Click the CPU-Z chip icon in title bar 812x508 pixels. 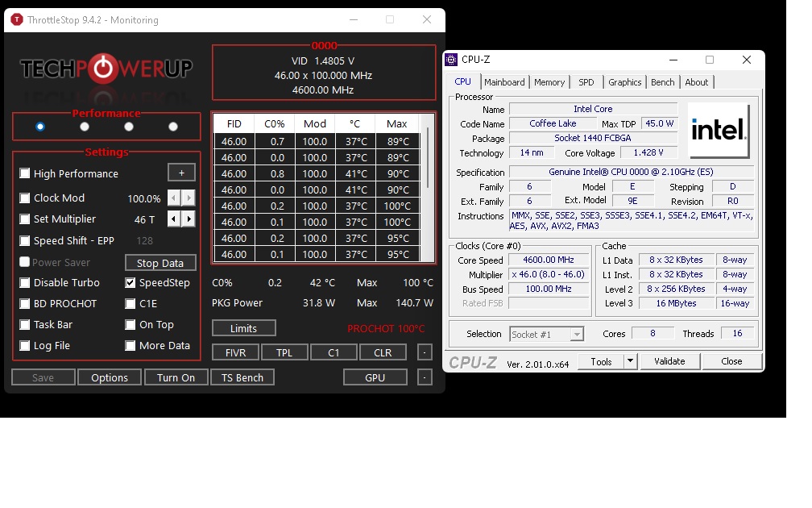pos(451,60)
